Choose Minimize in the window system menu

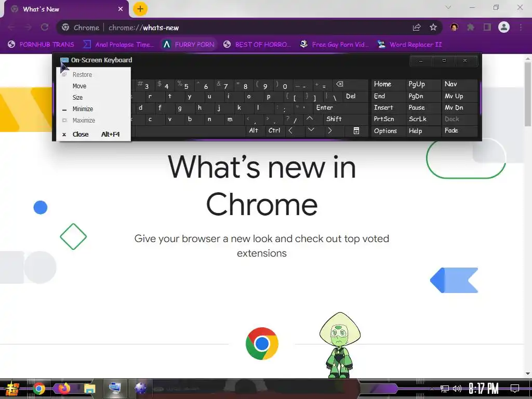coord(94,109)
